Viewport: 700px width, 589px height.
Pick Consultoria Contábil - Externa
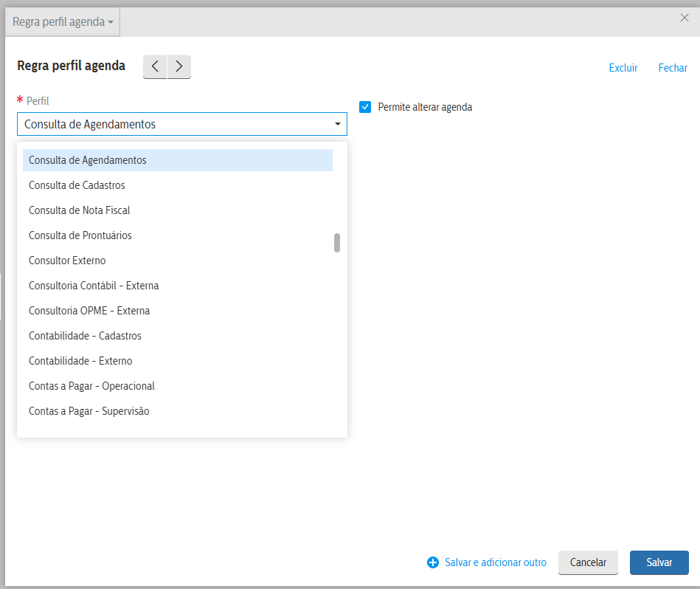point(178,286)
